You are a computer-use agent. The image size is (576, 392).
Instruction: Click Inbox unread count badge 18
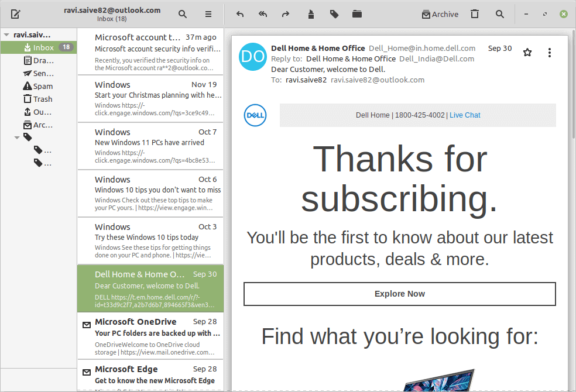pos(66,47)
